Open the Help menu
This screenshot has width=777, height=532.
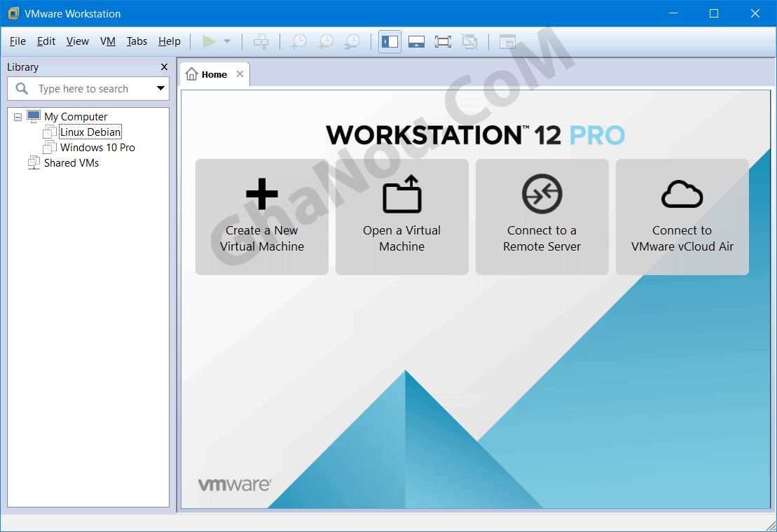[x=170, y=41]
